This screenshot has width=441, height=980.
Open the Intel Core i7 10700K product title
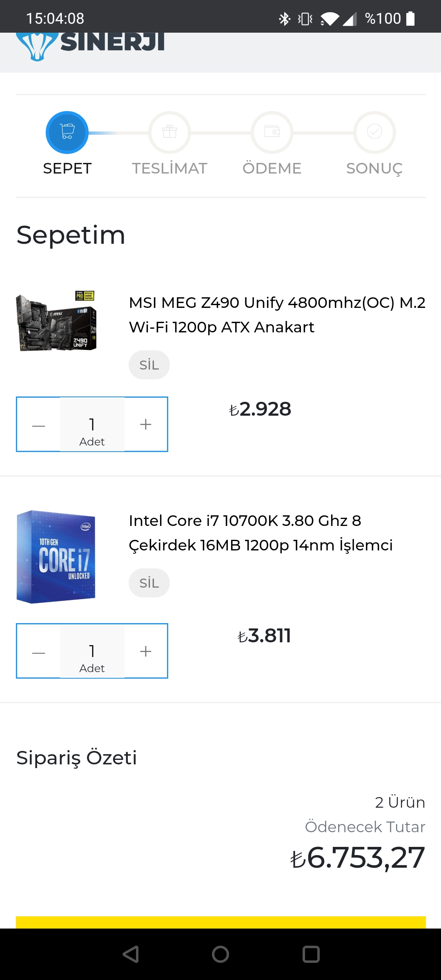261,533
